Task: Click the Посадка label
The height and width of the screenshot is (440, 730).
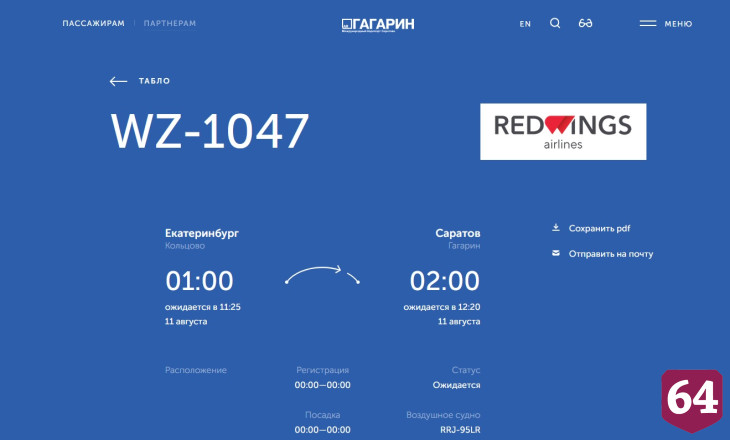Action: pos(323,415)
